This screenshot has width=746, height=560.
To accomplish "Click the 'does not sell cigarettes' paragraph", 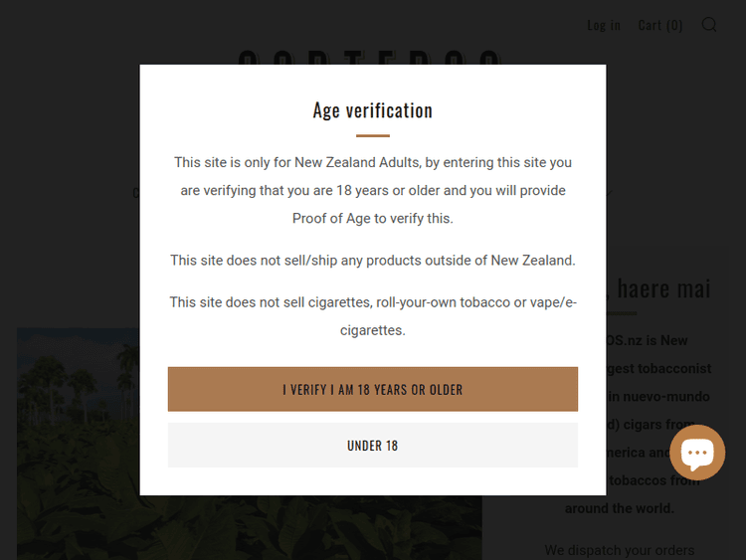I will [372, 302].
